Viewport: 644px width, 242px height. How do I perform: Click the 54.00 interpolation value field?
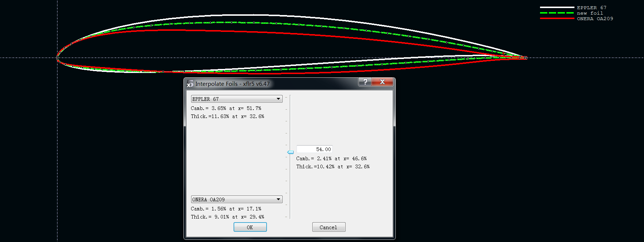pyautogui.click(x=314, y=149)
